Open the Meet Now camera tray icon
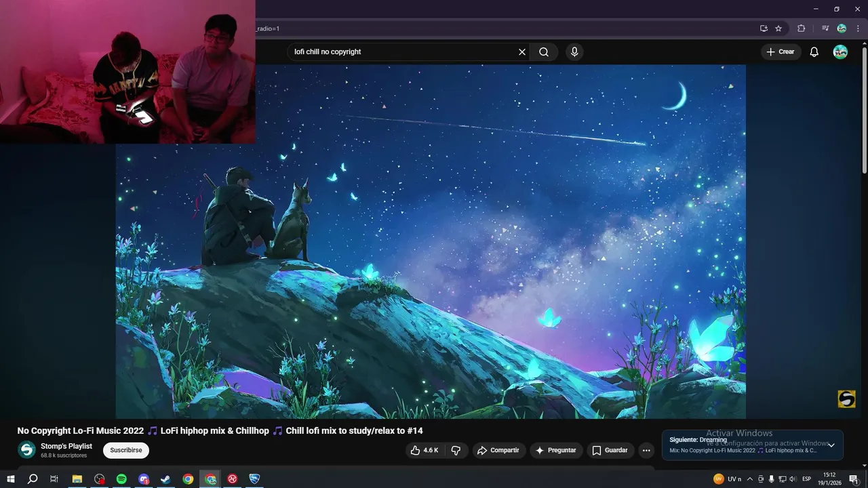This screenshot has width=868, height=488. tap(761, 479)
